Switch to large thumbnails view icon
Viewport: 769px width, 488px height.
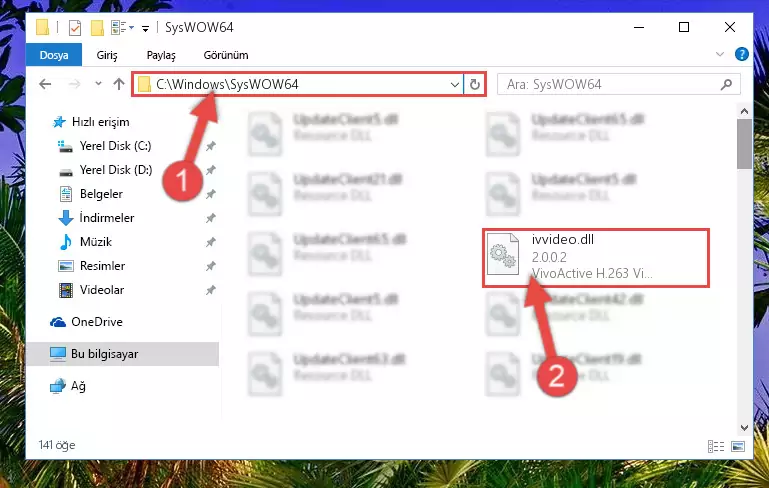(738, 446)
